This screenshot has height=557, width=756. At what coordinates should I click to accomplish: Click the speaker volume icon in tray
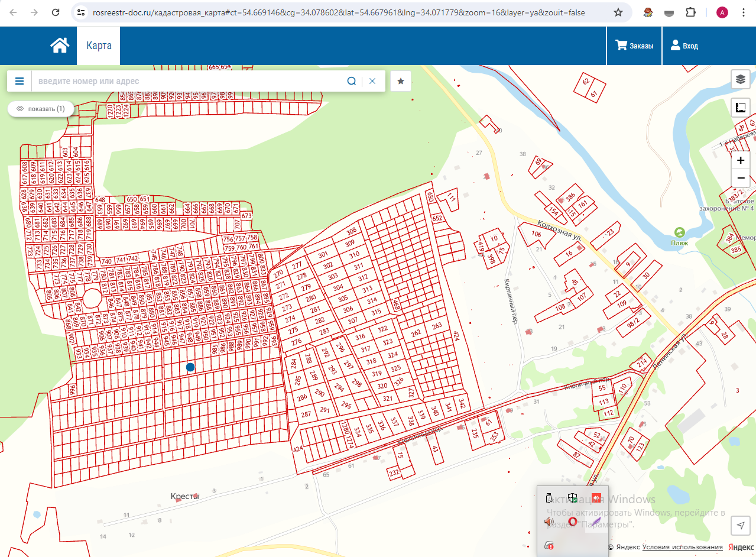(549, 522)
